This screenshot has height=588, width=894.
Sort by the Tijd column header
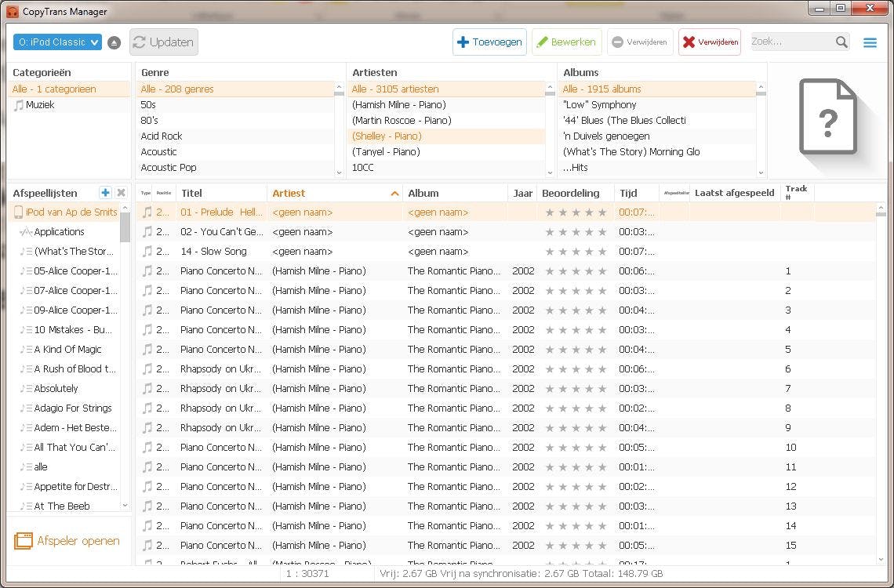coord(636,193)
